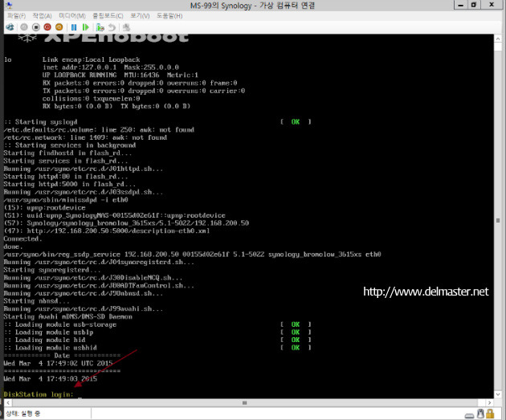Click the 'Wed Mar 4 17:49:02 UTC 2015' line
The height and width of the screenshot is (420, 506).
[58, 364]
